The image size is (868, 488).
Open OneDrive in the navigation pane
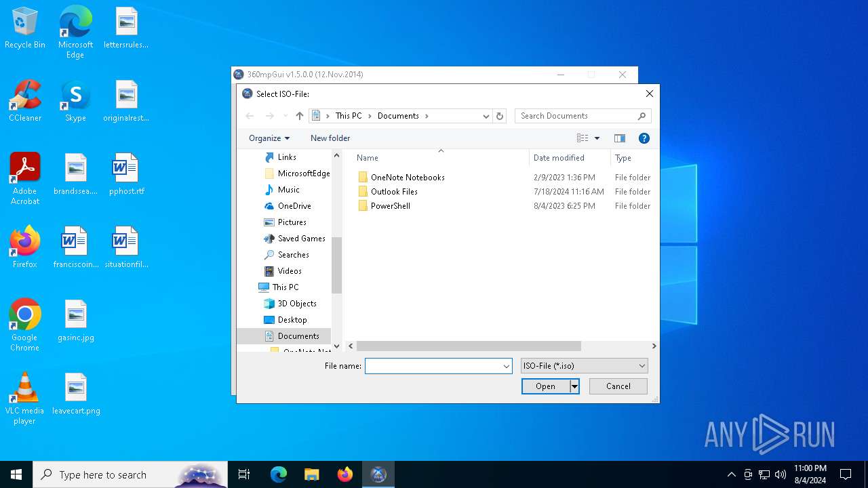(294, 206)
